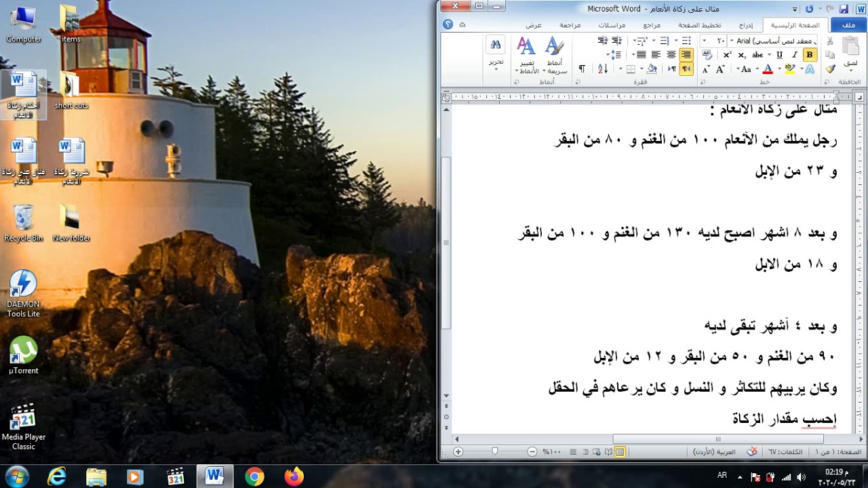Justify the paragraph text
The image size is (868, 488).
pyautogui.click(x=641, y=54)
